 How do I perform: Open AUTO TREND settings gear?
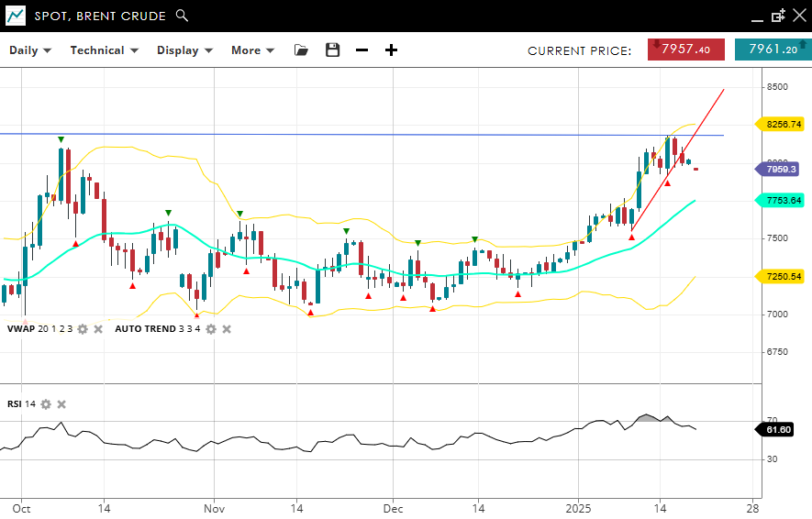coord(211,328)
